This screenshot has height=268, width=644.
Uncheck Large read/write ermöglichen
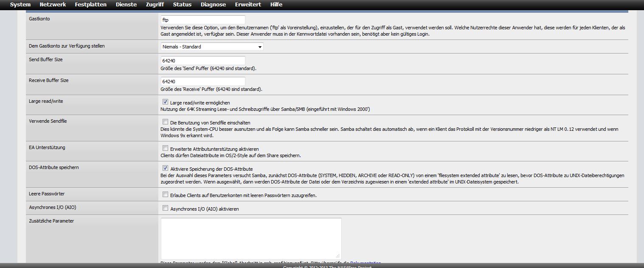[165, 102]
